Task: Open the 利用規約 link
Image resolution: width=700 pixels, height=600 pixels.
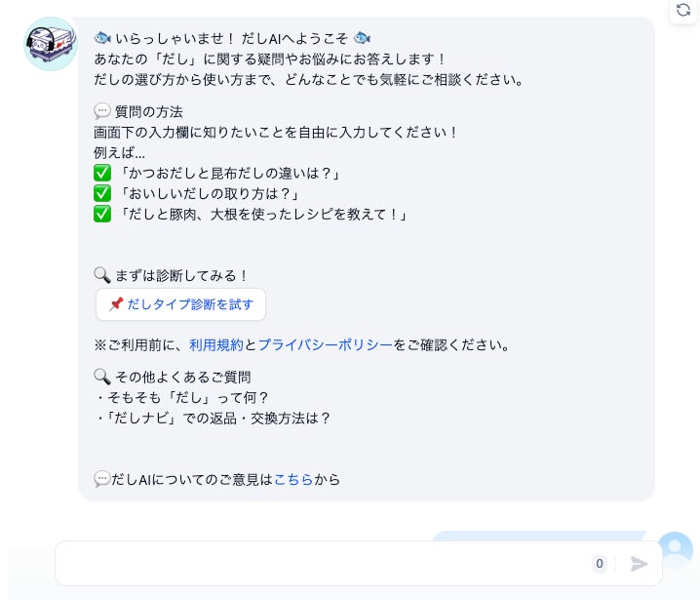Action: [x=216, y=345]
